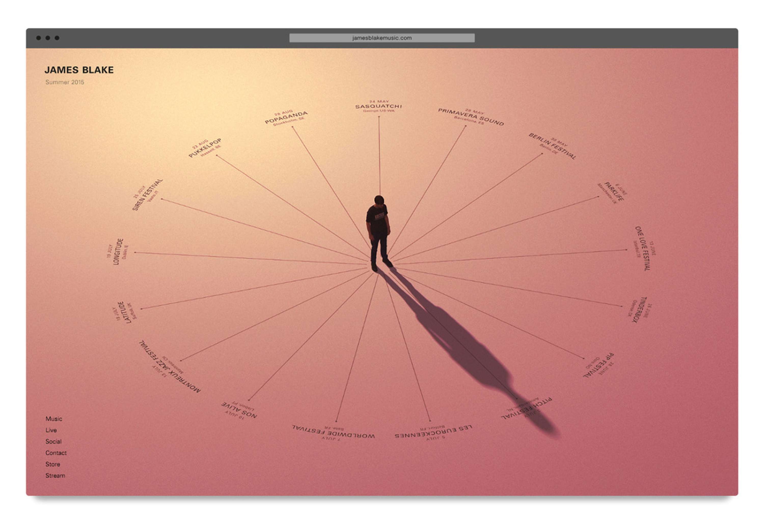764x532 pixels.
Task: Select the Primavera Sound festival label
Action: coord(471,117)
